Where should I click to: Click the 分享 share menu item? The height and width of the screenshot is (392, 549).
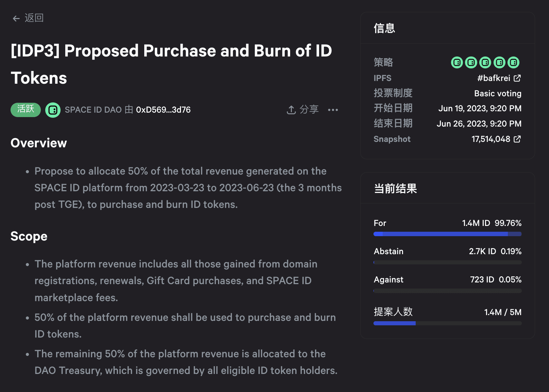click(x=309, y=110)
